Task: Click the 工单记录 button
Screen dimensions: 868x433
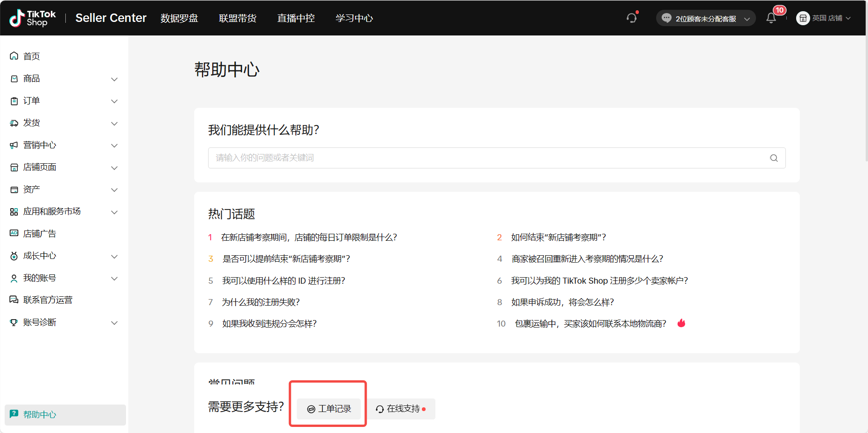Action: 329,409
